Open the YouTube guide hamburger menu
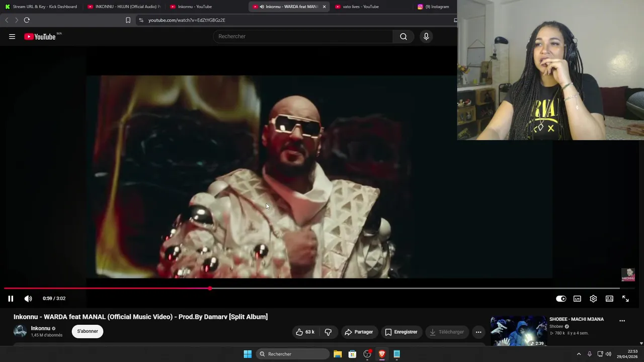 12,36
